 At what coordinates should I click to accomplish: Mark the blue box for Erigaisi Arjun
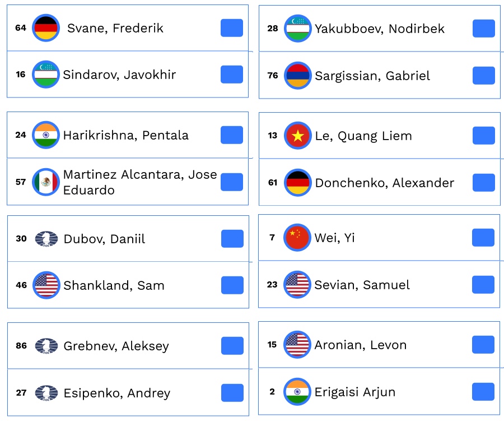click(483, 392)
